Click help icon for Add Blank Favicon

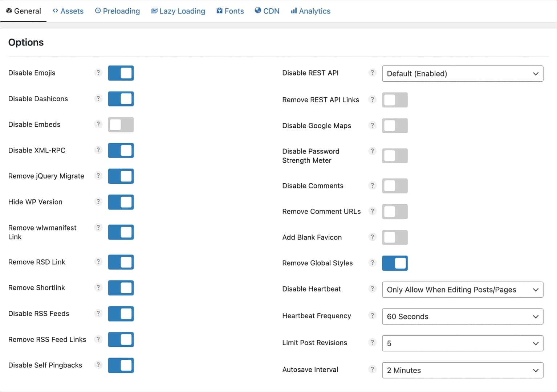(372, 237)
